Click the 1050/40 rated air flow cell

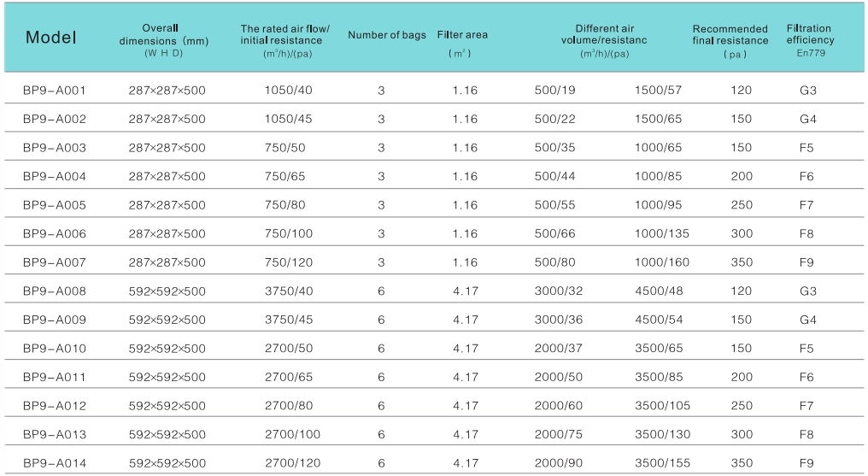click(x=289, y=90)
